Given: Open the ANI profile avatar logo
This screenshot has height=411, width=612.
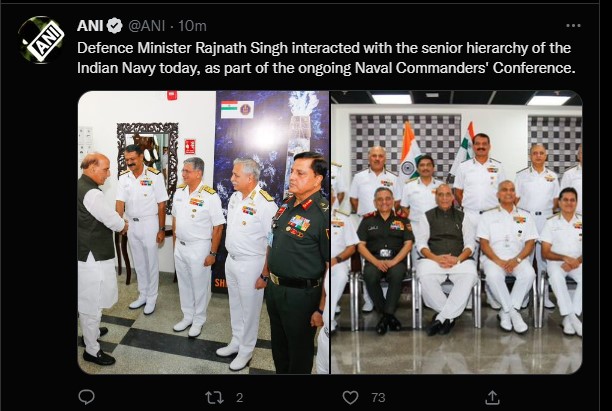Looking at the screenshot, I should point(41,39).
